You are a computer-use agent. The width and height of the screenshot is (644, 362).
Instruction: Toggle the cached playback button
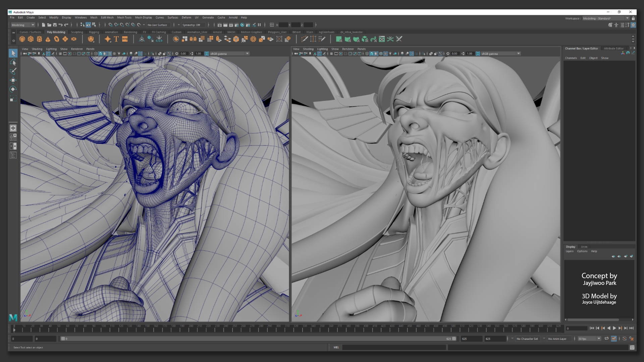[x=614, y=339]
